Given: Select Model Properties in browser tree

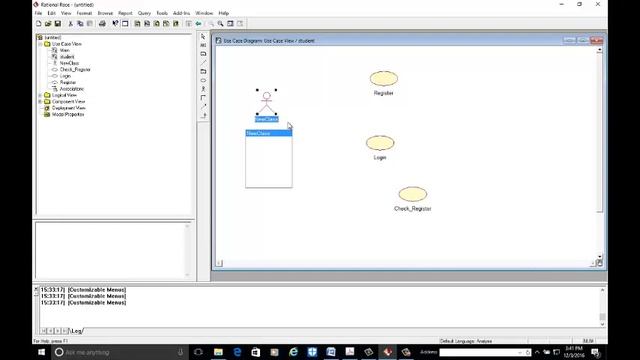Looking at the screenshot, I should (68, 115).
